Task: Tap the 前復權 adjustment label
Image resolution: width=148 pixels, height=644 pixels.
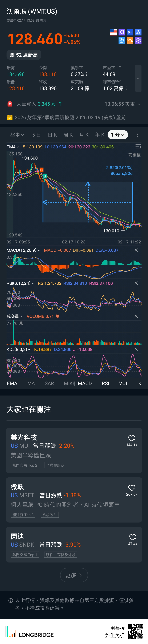Action: [x=134, y=155]
